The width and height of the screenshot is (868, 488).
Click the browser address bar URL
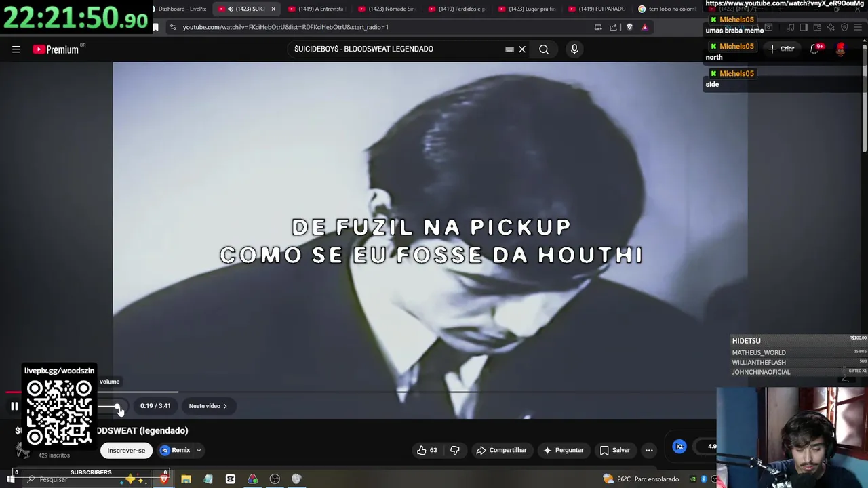pos(285,27)
